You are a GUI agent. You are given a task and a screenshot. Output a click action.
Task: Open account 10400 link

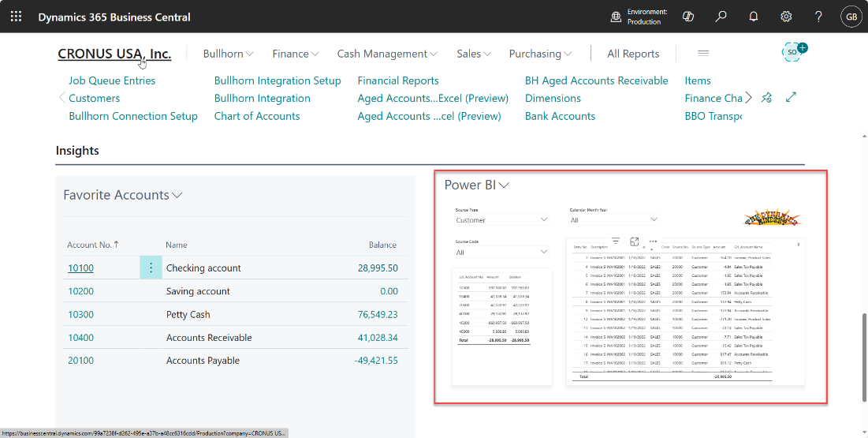coord(81,338)
